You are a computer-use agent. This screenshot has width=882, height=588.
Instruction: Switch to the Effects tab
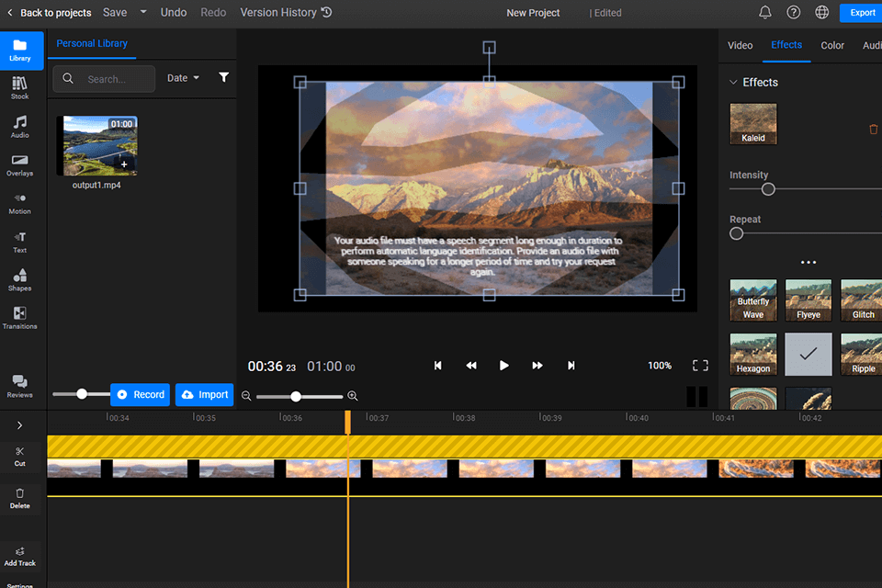click(x=786, y=45)
